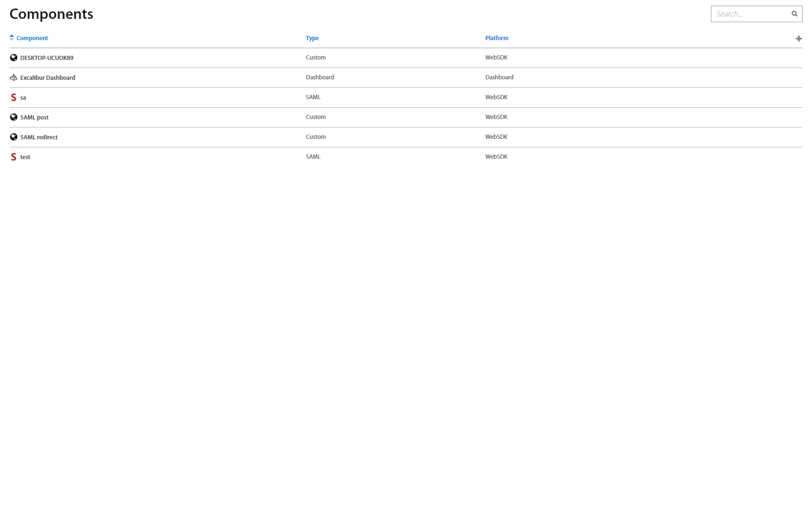This screenshot has width=812, height=510.
Task: Sort table by Type column header
Action: coord(312,38)
